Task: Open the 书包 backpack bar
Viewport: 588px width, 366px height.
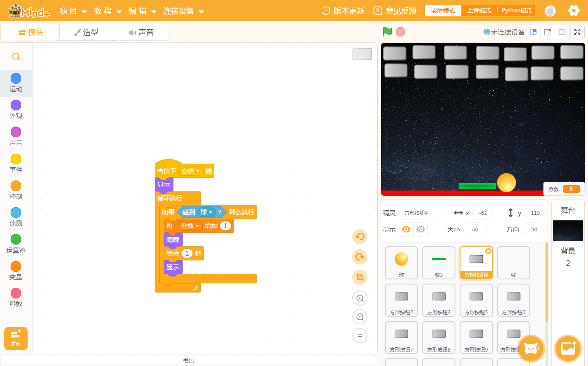Action: tap(189, 360)
